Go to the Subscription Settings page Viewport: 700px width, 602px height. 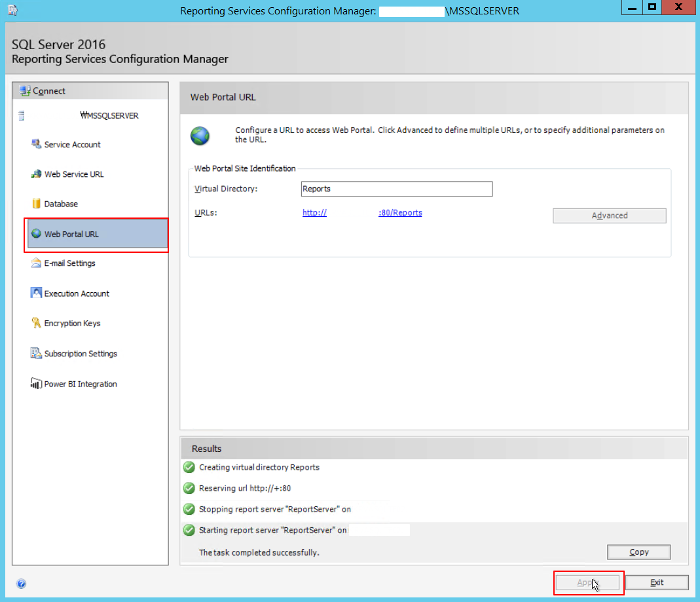(81, 354)
